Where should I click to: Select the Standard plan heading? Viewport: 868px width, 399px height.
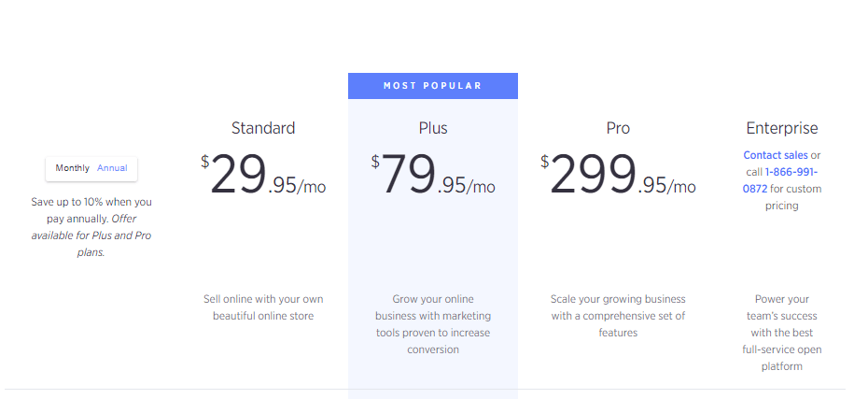[x=263, y=128]
